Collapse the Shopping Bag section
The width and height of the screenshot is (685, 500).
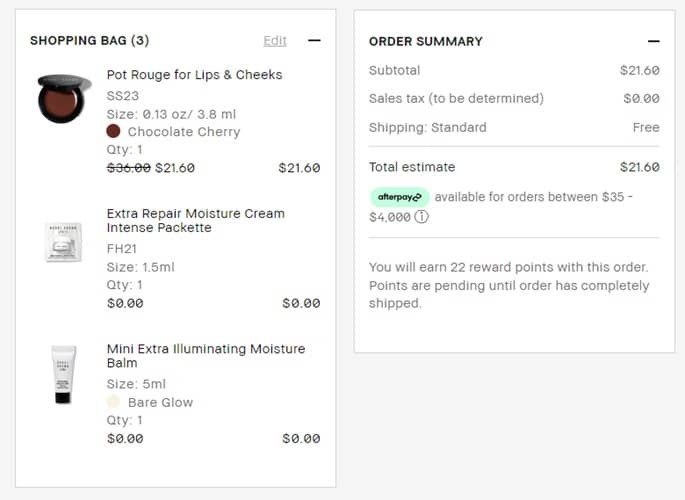(314, 41)
